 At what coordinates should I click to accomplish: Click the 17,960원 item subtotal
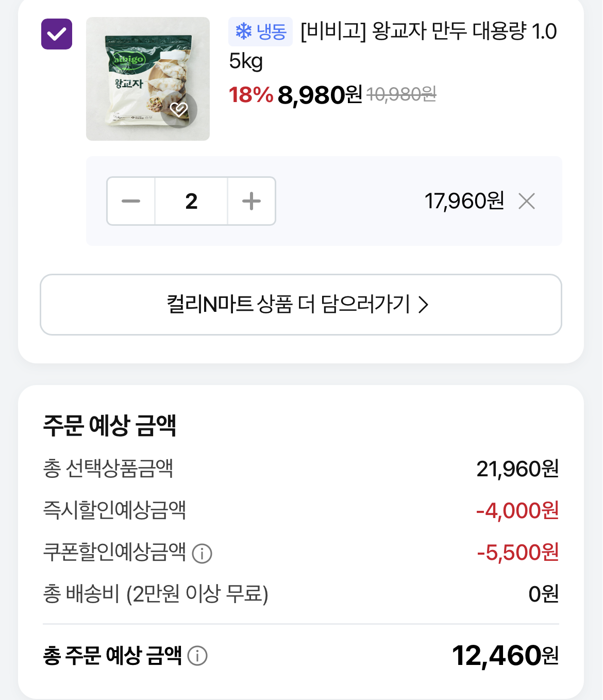pos(464,201)
